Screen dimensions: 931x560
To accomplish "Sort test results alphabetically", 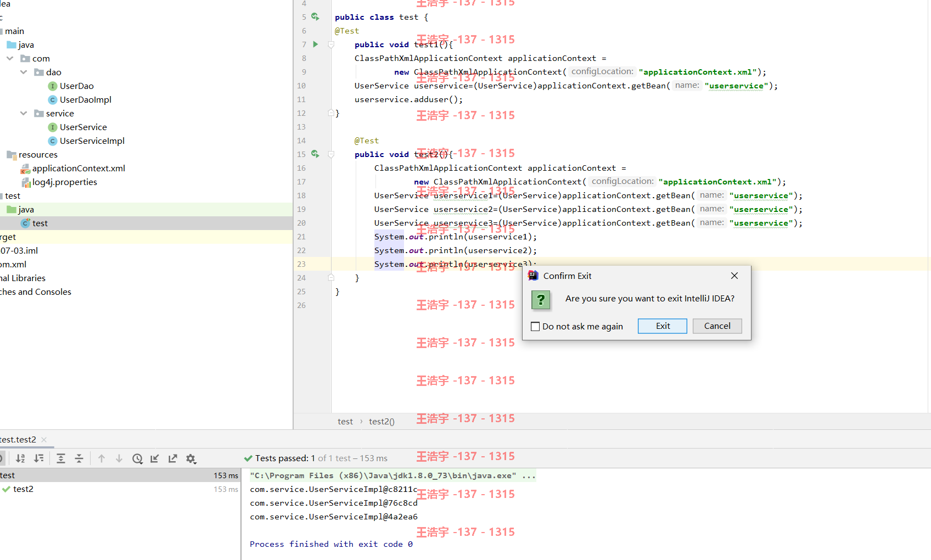I will [x=20, y=458].
